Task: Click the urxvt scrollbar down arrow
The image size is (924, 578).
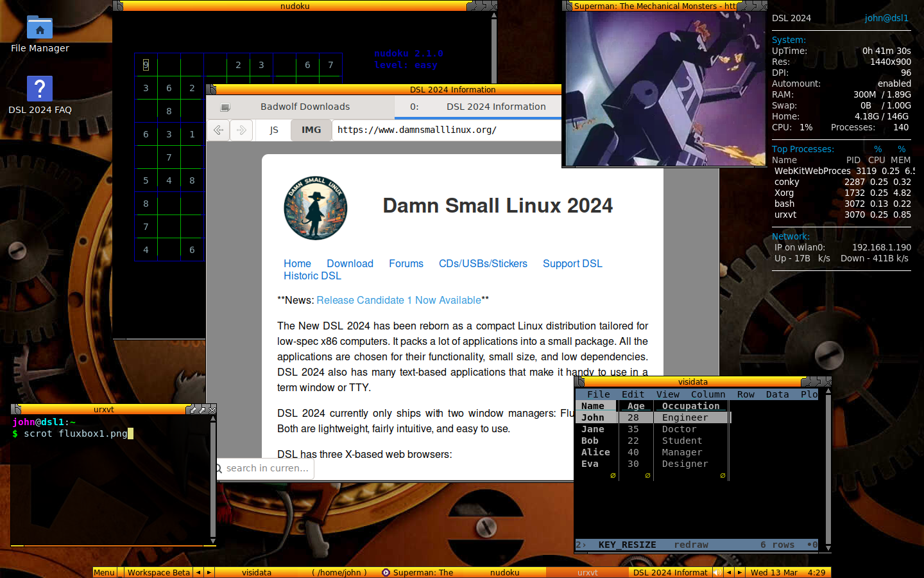Action: click(213, 541)
